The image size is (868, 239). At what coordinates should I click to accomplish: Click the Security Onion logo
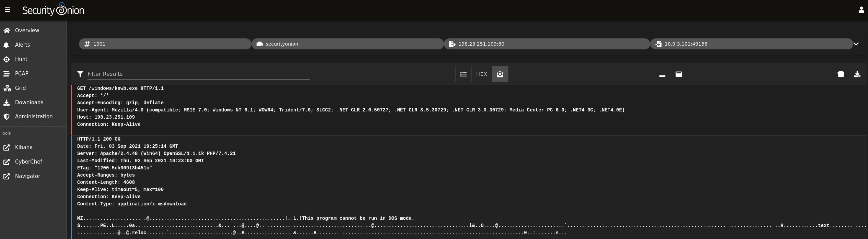tap(53, 10)
